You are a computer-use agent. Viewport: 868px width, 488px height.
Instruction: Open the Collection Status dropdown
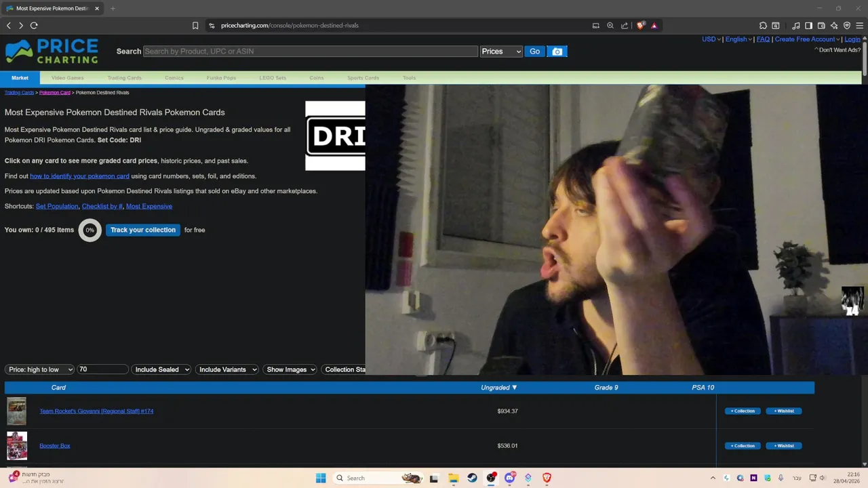pos(344,369)
